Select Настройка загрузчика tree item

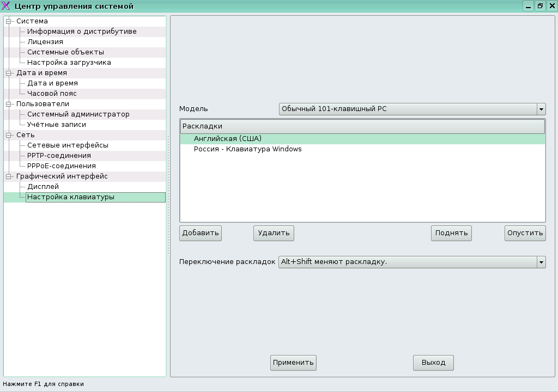[x=69, y=63]
